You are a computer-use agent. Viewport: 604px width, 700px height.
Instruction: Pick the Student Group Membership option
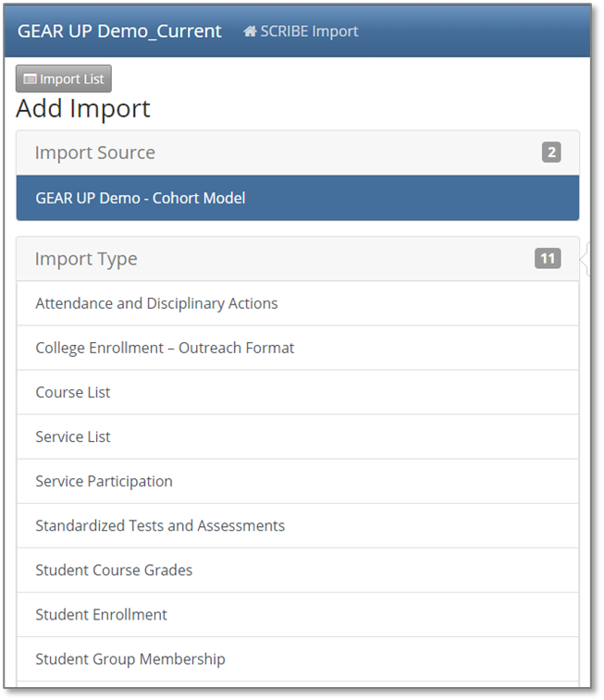tap(130, 658)
